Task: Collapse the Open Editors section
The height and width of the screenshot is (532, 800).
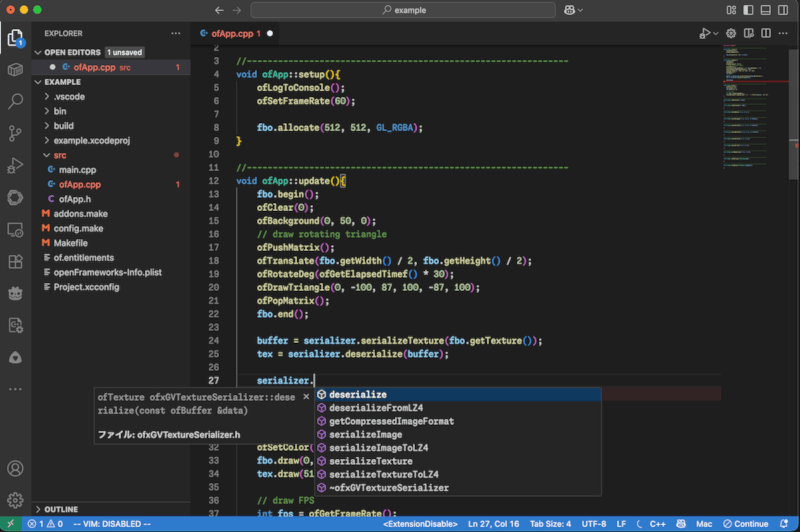Action: (x=38, y=53)
